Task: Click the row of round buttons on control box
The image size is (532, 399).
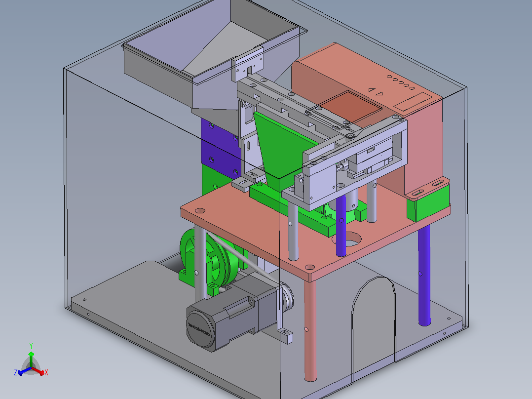Action: point(401,82)
